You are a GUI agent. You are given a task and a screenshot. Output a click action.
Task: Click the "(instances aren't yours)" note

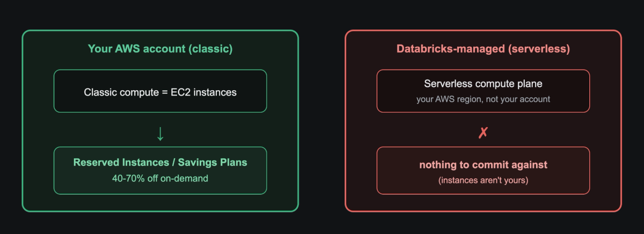[x=483, y=180]
